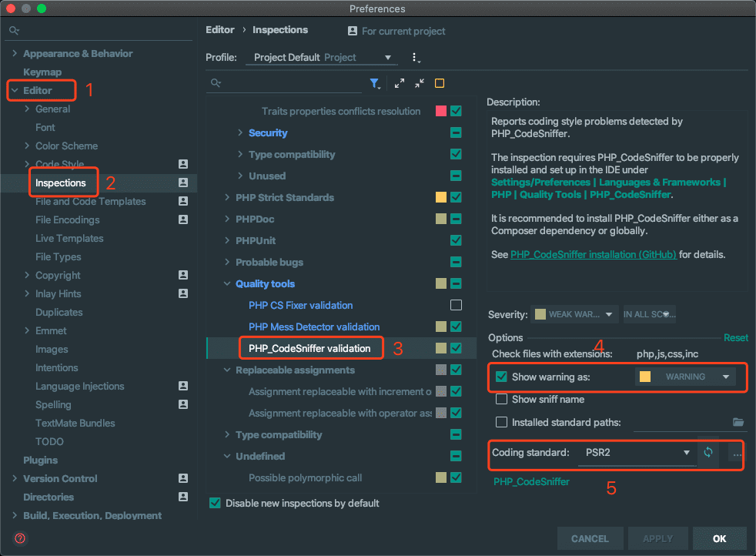Click the project icon next to Code Style

(x=183, y=164)
